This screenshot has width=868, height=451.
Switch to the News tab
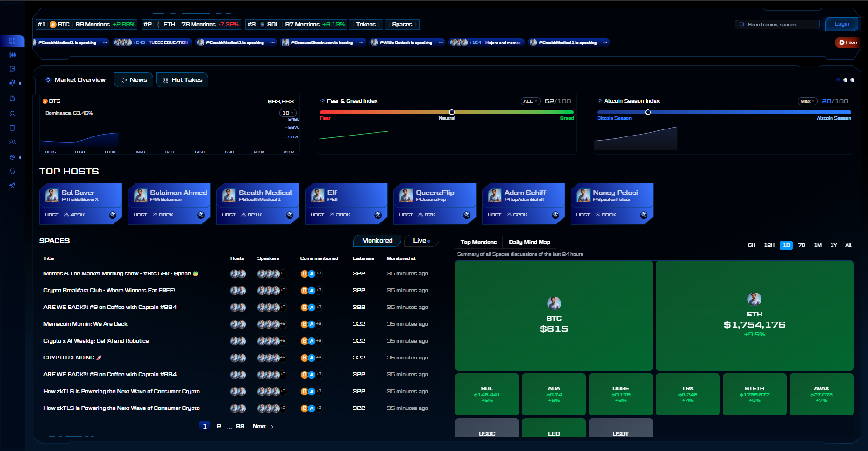pyautogui.click(x=134, y=80)
